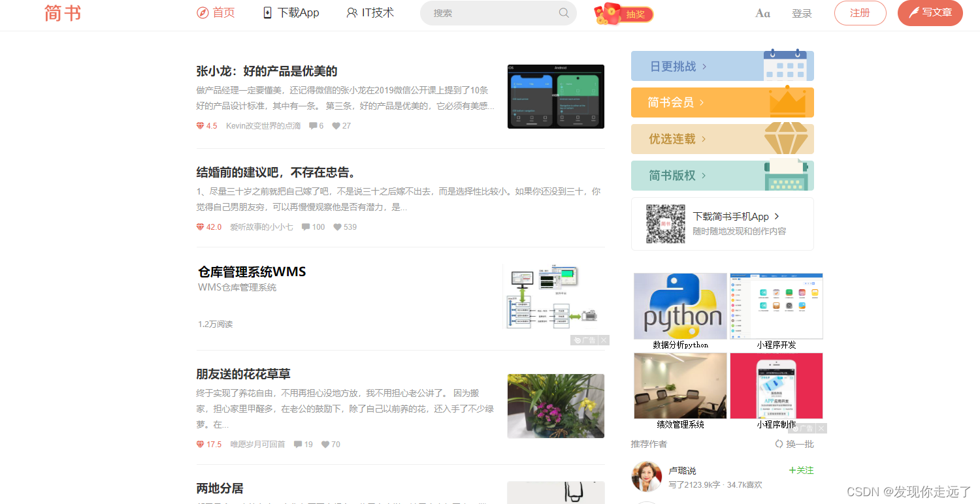Open the 简书会员 banner

pos(723,102)
